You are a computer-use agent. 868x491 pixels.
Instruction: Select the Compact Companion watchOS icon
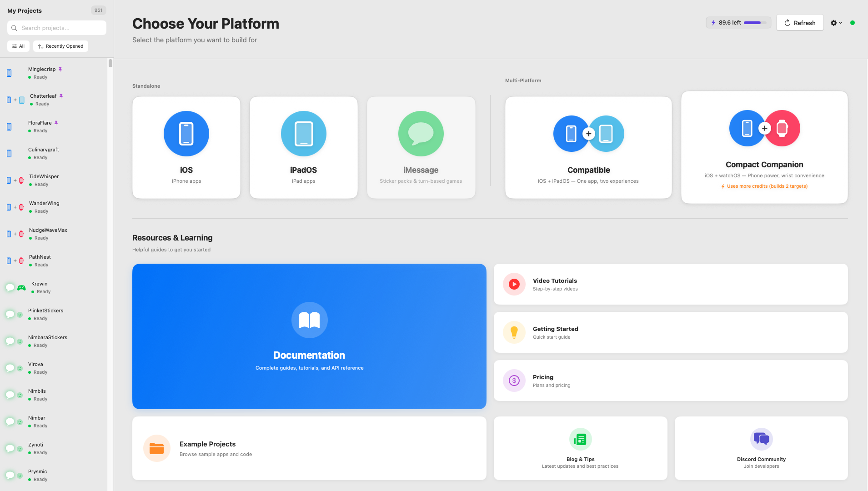[782, 128]
